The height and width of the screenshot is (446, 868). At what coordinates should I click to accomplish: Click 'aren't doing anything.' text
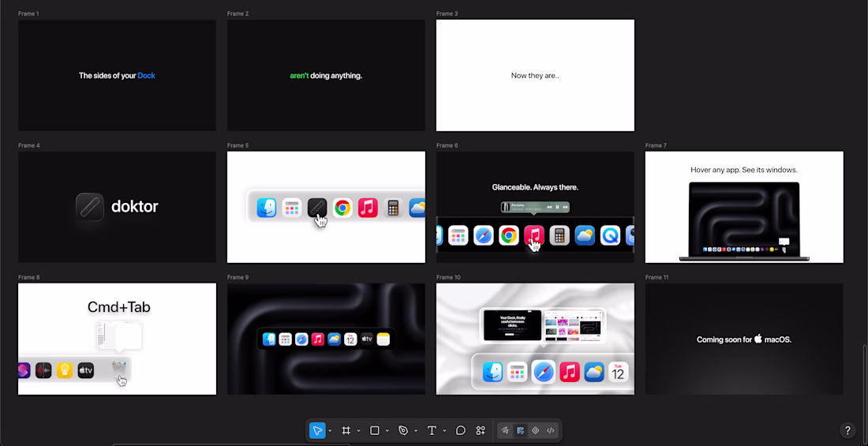click(326, 75)
